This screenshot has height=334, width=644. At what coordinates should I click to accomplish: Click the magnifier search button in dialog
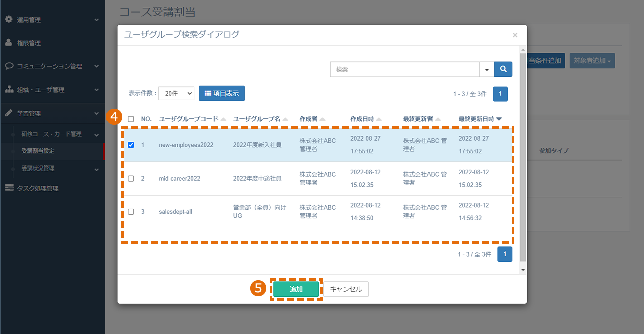point(503,69)
